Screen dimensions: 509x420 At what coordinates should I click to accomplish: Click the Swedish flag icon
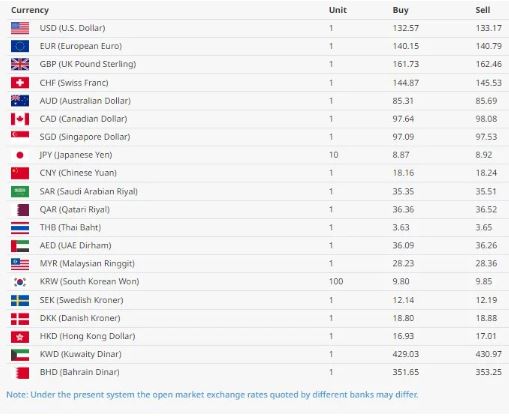point(20,300)
